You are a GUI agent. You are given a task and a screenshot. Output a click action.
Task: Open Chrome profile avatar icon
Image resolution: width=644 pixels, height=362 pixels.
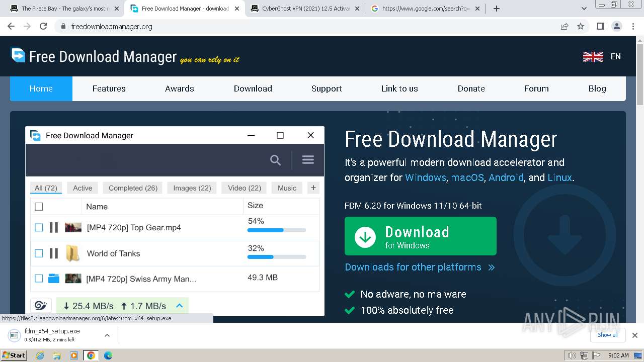(617, 26)
